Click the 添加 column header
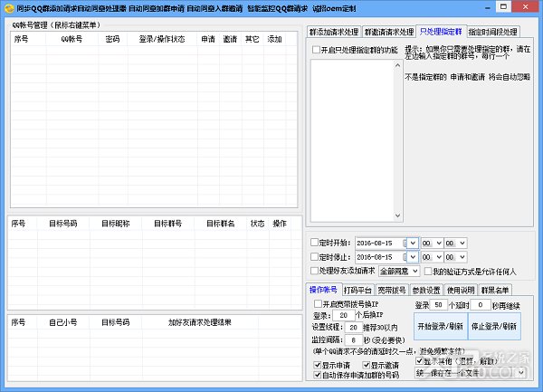 click(274, 39)
